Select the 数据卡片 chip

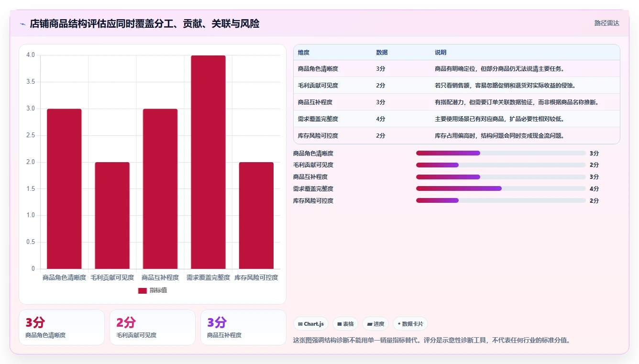[x=410, y=324]
